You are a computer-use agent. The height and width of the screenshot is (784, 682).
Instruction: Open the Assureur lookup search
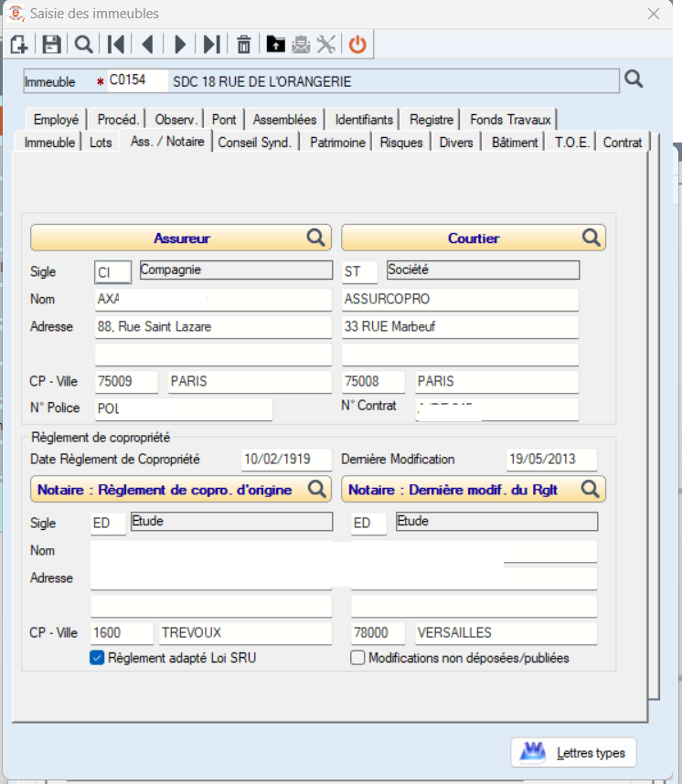coord(315,238)
